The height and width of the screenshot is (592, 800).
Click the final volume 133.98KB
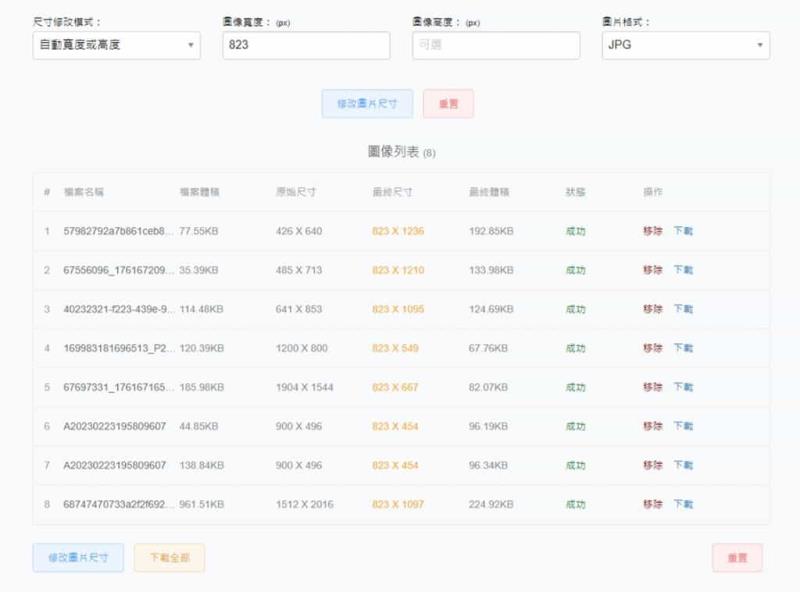[491, 270]
